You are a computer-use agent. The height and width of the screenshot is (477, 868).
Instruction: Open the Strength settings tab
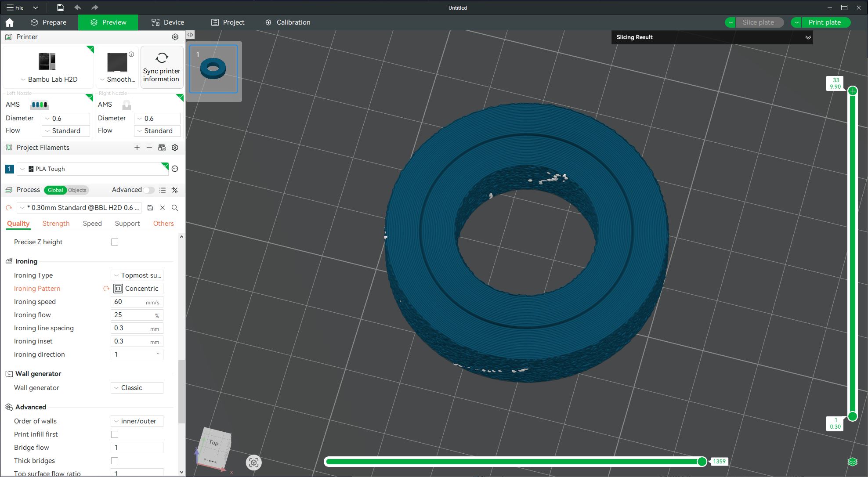56,224
